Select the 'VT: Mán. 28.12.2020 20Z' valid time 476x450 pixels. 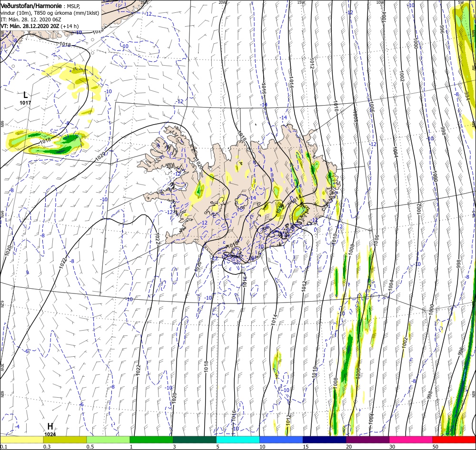(30, 26)
